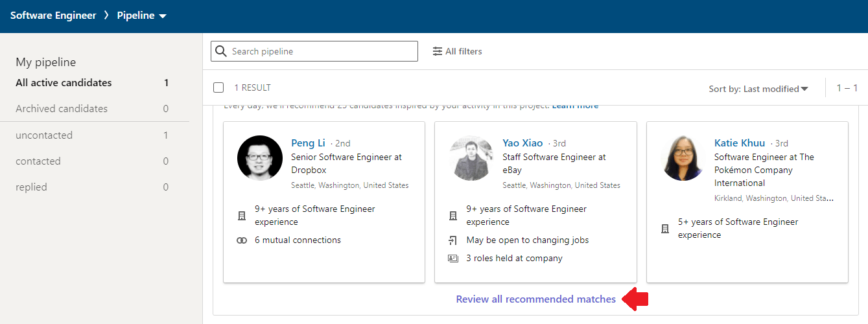This screenshot has width=868, height=324.
Task: Click the experience building icon on Katie Khuu's card
Action: 664,229
